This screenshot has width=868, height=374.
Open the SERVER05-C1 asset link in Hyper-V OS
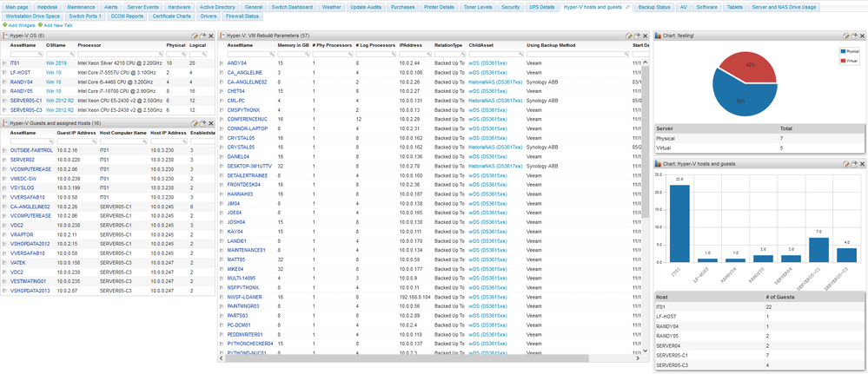point(22,101)
